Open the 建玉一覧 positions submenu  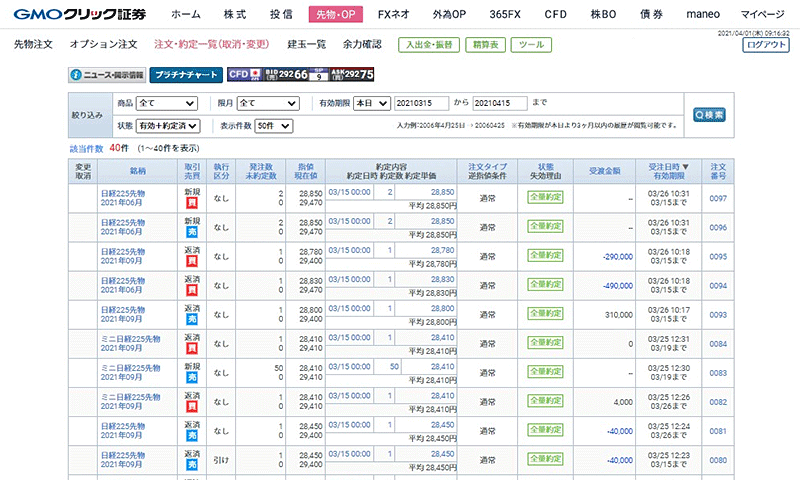coord(306,45)
